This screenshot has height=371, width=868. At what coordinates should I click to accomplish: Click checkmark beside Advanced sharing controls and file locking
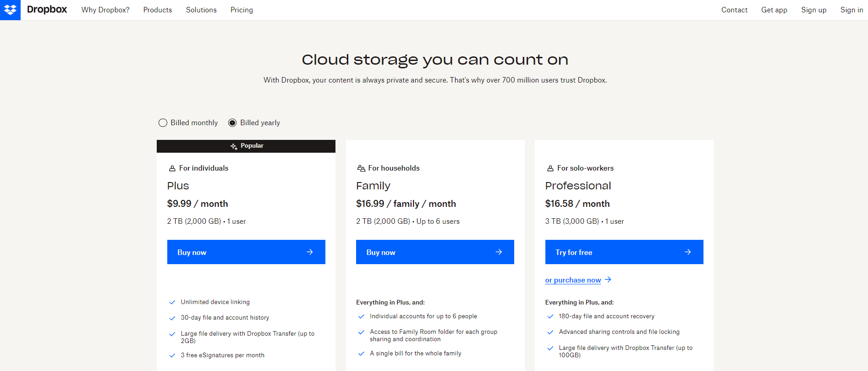tap(550, 332)
